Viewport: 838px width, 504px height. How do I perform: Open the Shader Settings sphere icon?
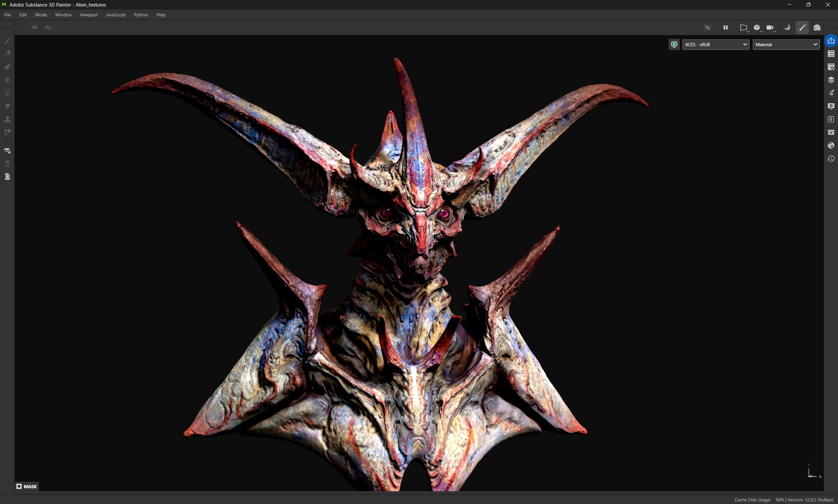click(x=831, y=145)
